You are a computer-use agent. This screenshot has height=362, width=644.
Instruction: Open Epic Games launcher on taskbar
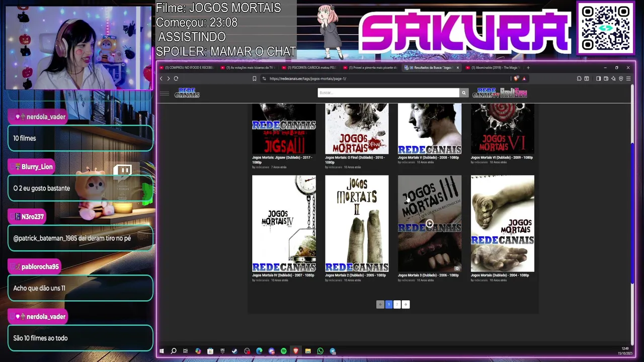222,351
